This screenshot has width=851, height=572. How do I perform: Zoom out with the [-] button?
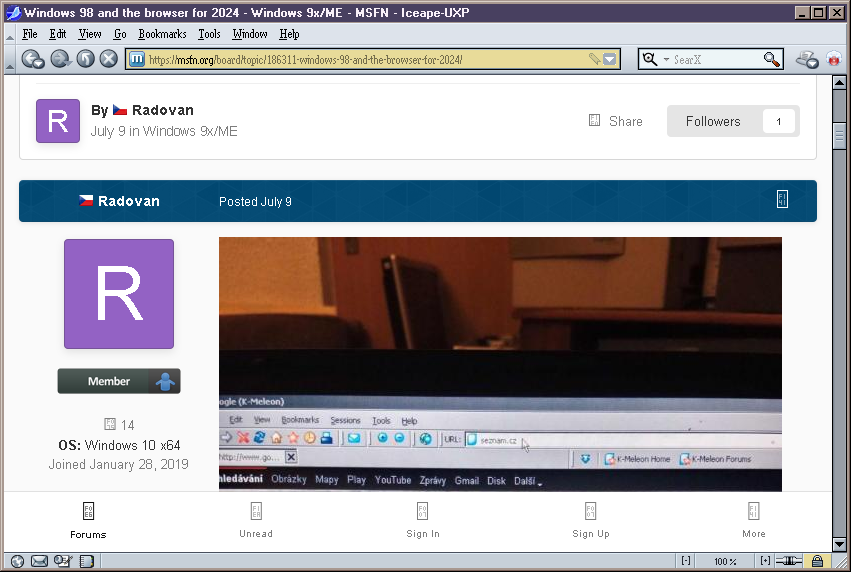tap(686, 561)
